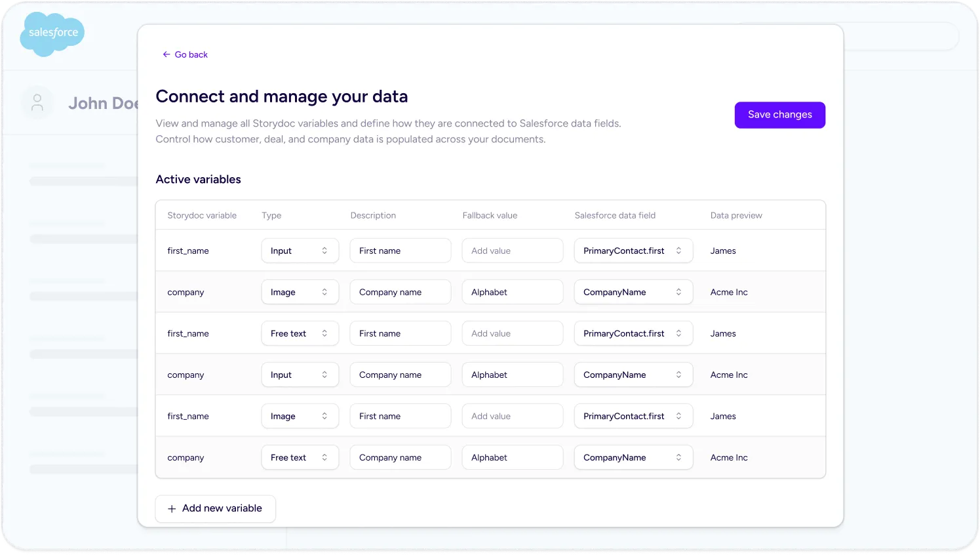Expand PrimaryContact.first dropdown in first_name Free text row
Screen dimensions: 980x555
[633, 333]
